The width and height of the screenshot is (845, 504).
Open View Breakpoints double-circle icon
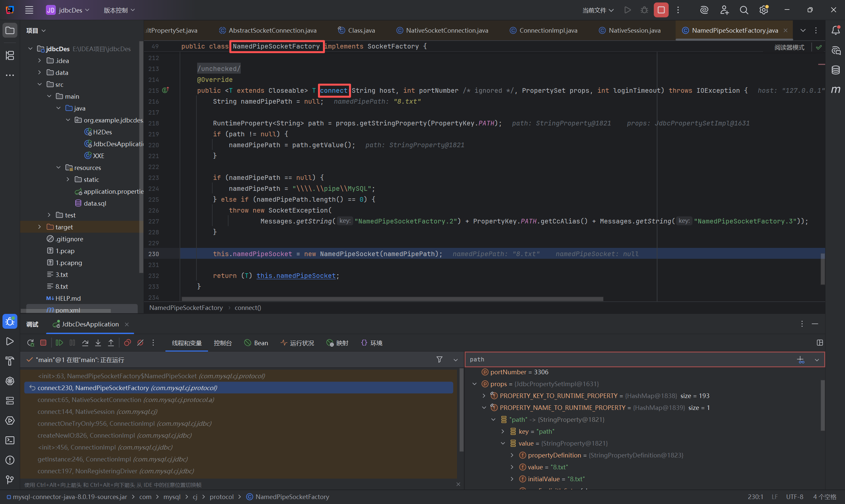(x=127, y=343)
